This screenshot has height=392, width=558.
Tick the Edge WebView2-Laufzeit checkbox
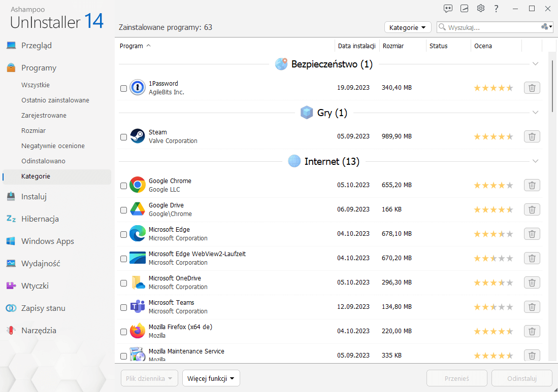click(123, 259)
